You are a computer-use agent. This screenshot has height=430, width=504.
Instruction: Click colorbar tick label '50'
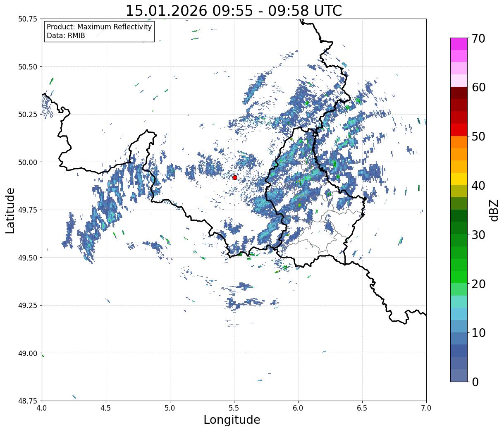click(x=478, y=136)
